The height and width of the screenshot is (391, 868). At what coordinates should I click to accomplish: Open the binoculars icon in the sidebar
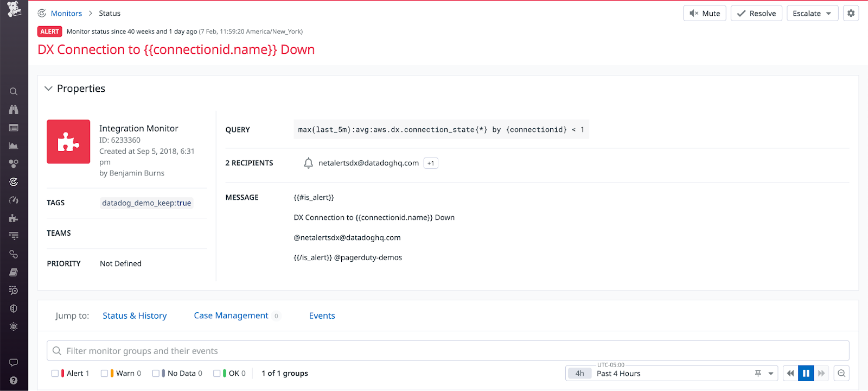click(14, 110)
